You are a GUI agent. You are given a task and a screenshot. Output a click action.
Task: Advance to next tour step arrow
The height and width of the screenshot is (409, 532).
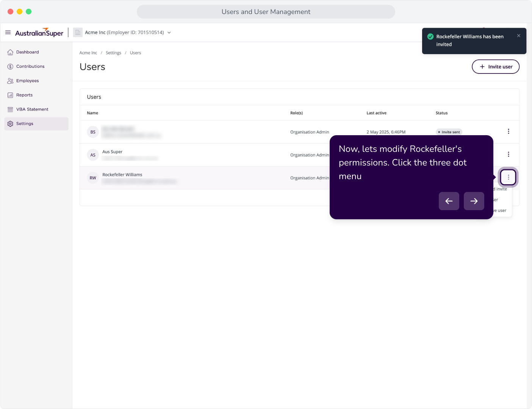coord(474,201)
